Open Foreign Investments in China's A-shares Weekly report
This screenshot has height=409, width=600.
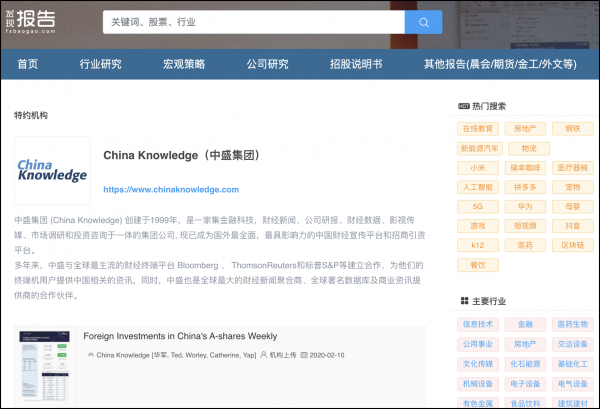click(180, 336)
